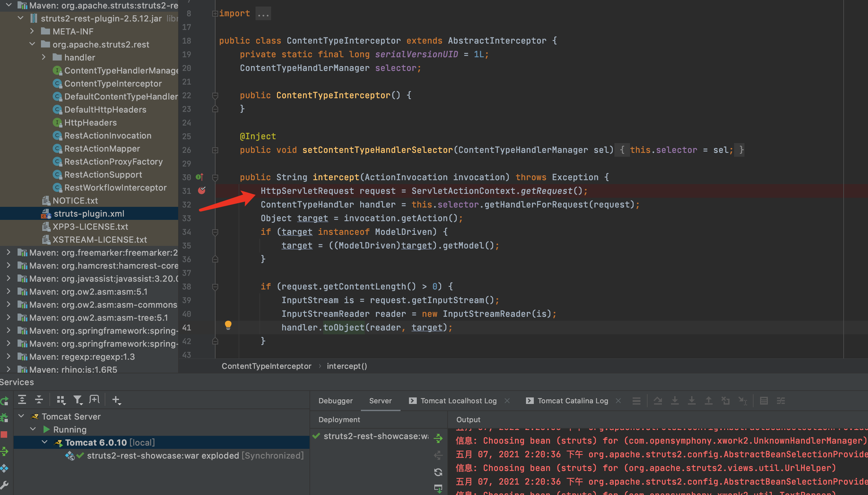
Task: Expand the handler folder in struts2-rest-plugin
Action: 44,58
